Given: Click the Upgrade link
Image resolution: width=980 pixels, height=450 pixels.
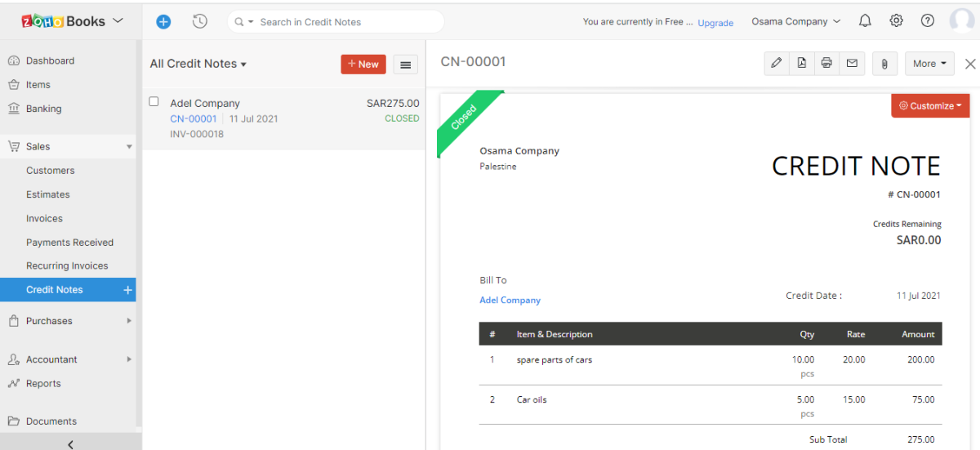Looking at the screenshot, I should coord(715,23).
